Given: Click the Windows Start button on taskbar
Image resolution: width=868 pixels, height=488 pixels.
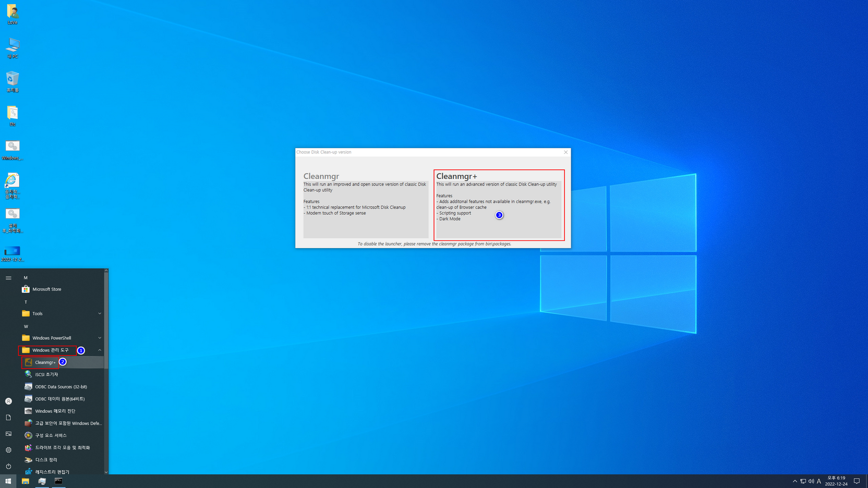Looking at the screenshot, I should (x=8, y=481).
